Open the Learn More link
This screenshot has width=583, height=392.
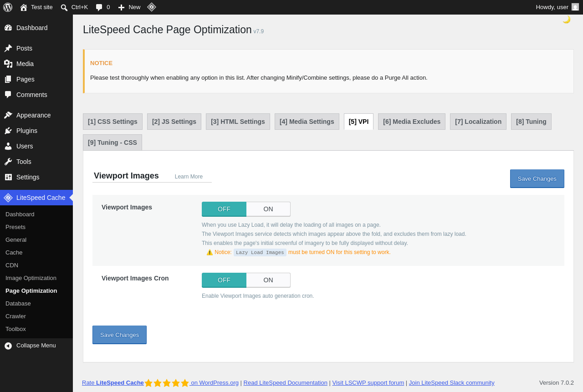coord(189,177)
